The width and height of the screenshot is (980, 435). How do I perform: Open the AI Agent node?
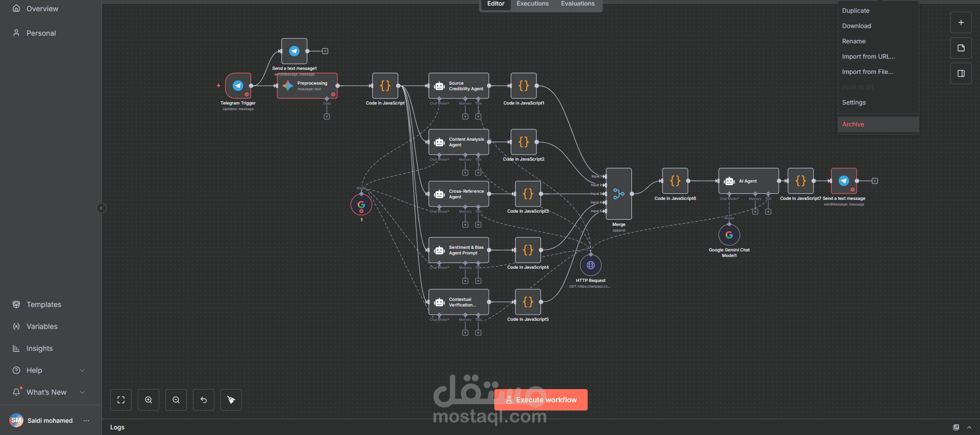tap(748, 181)
